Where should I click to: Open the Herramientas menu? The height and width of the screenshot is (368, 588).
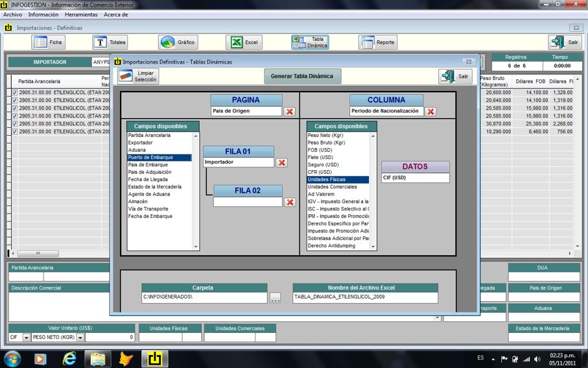[x=81, y=14]
